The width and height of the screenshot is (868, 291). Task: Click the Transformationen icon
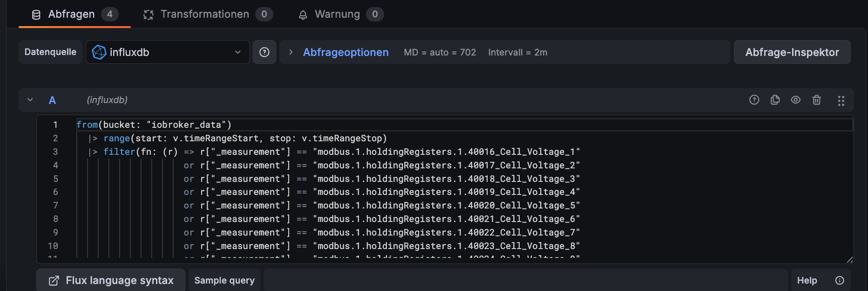point(148,15)
